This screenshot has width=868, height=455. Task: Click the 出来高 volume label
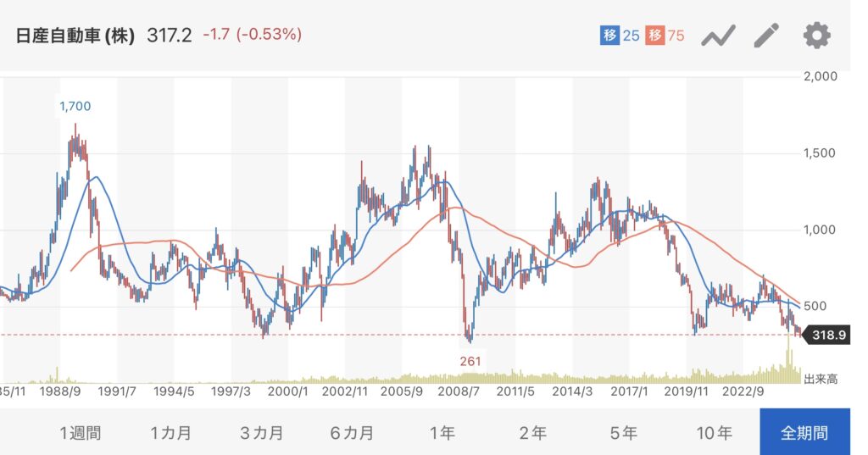pos(821,380)
